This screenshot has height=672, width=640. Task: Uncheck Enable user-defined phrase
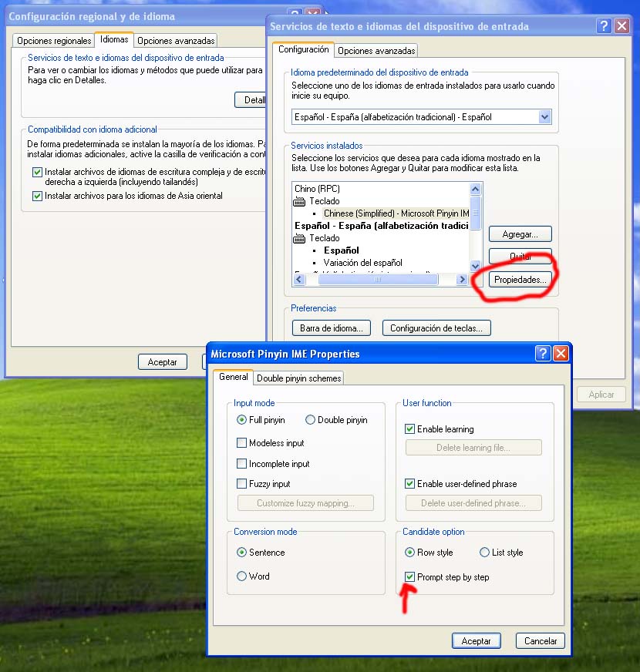click(409, 484)
